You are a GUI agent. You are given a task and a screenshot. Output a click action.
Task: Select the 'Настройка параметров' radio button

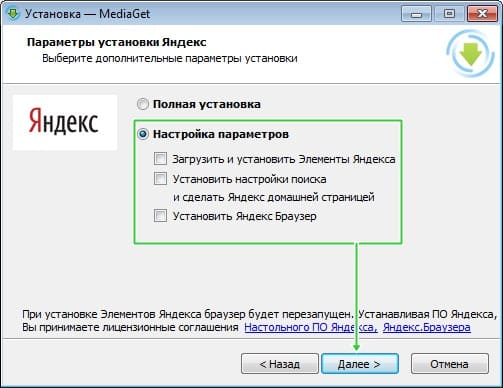coord(143,134)
